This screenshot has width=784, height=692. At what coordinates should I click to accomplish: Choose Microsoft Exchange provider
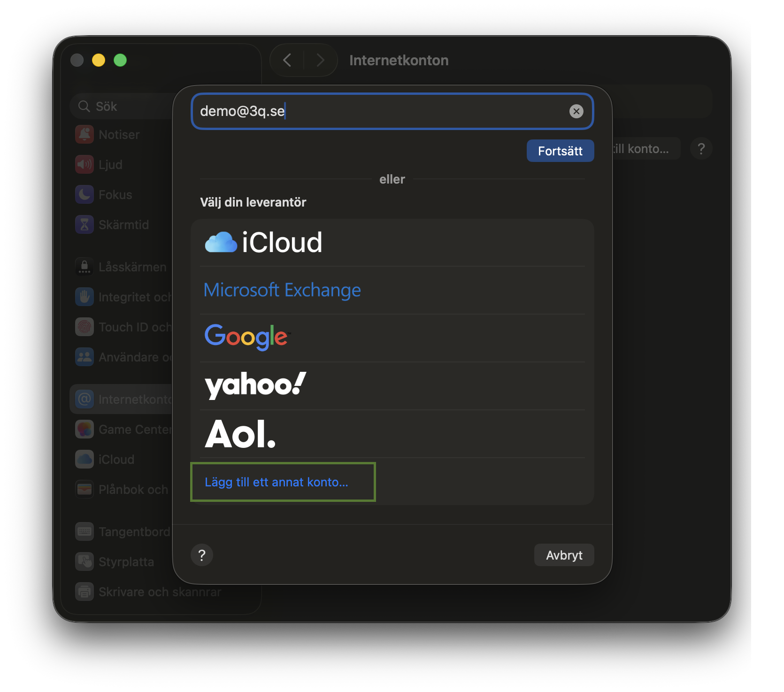click(282, 290)
